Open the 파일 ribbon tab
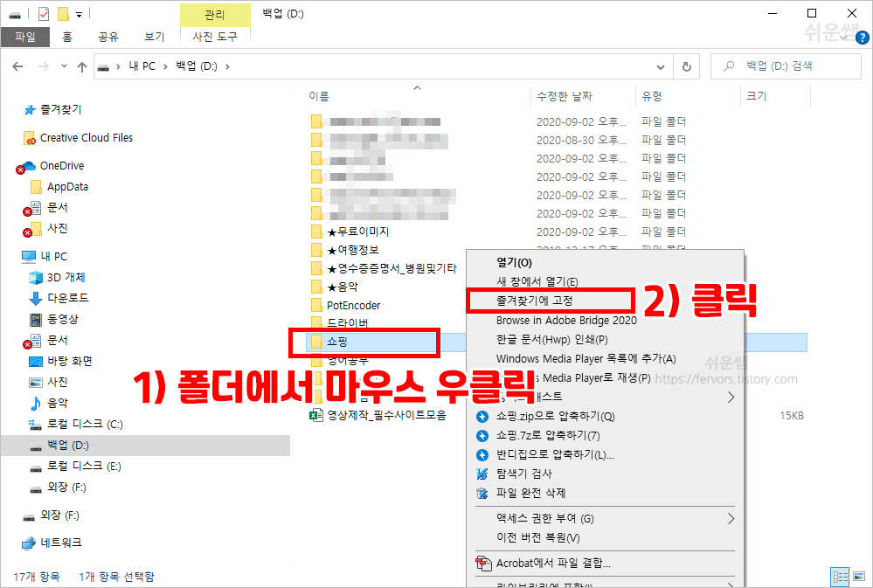This screenshot has width=873, height=588. (x=25, y=37)
